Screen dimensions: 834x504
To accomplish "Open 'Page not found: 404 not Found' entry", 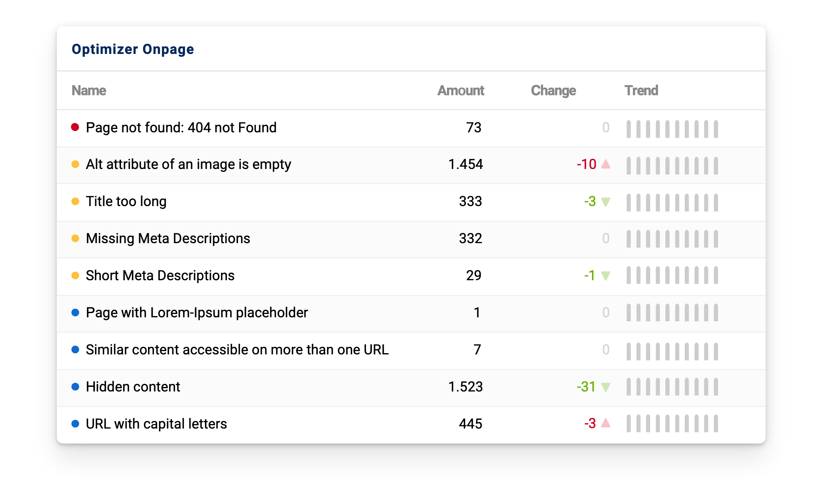I will [181, 128].
